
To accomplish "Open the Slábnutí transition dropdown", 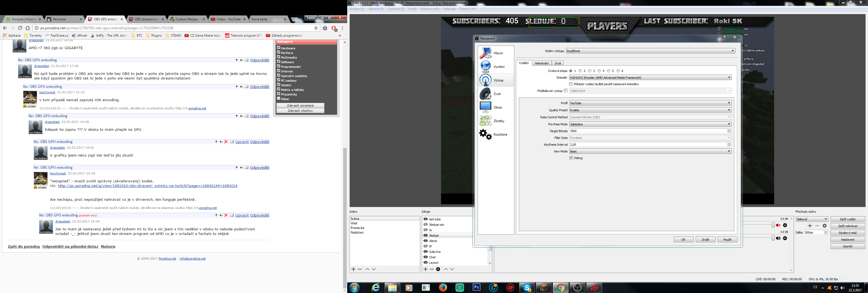I will pos(812,219).
